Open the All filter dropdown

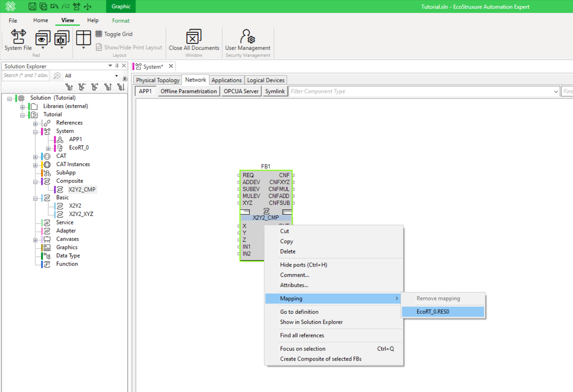(116, 76)
